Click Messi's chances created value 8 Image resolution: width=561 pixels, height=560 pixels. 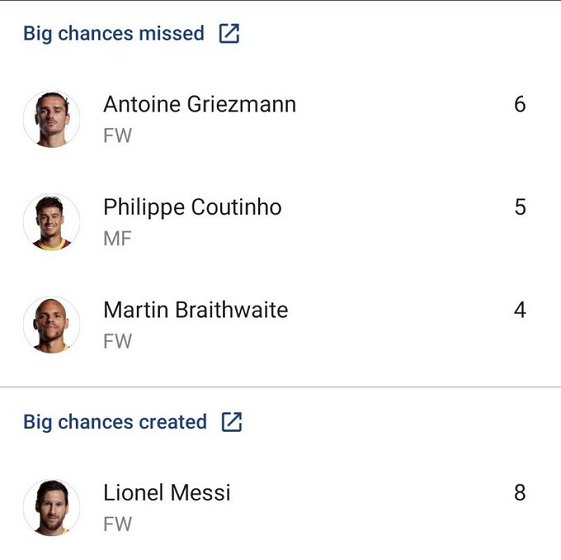520,493
